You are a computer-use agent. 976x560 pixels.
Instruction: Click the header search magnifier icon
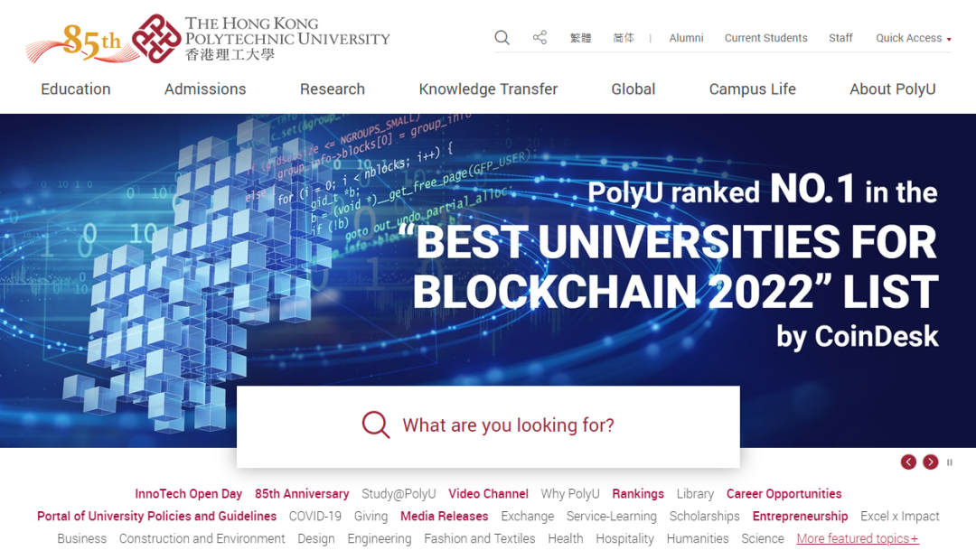click(x=502, y=38)
